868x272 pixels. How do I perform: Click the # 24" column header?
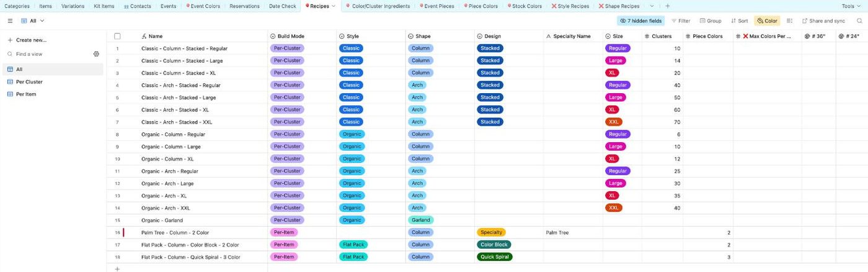852,36
